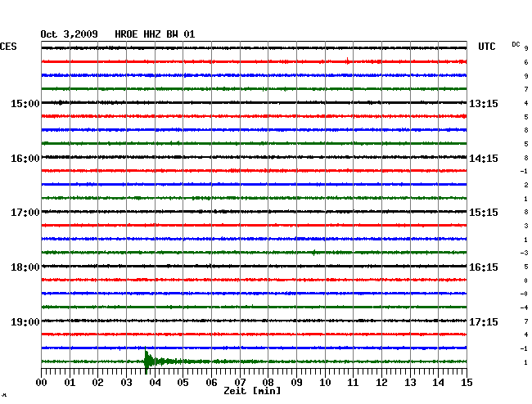The height and width of the screenshot is (404, 532).
Task: Click the "11" minute axis label
Action: (x=354, y=383)
